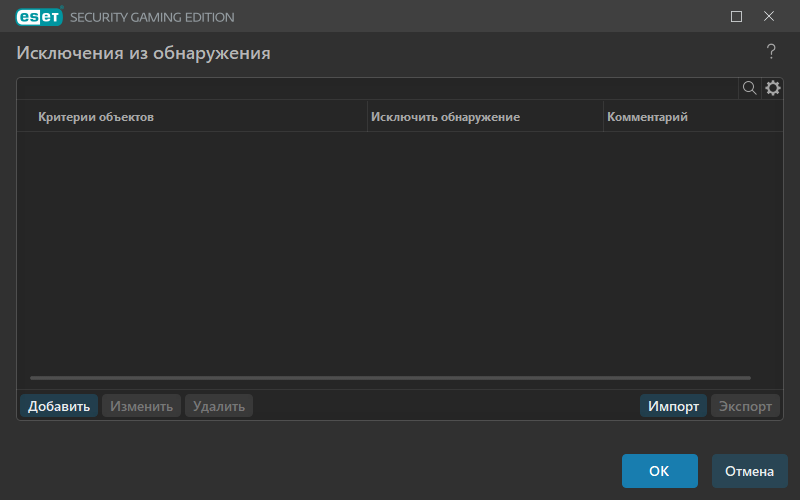Viewport: 800px width, 500px height.
Task: Click the SECURITY GAMING EDITION title text
Action: point(152,17)
